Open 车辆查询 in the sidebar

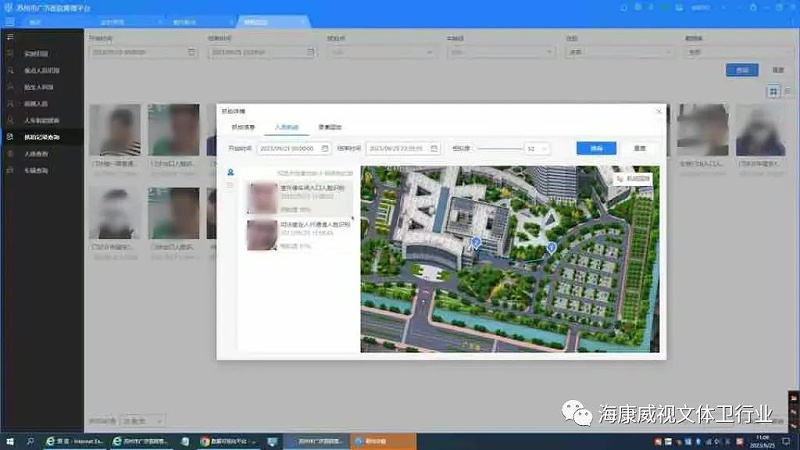coord(36,170)
